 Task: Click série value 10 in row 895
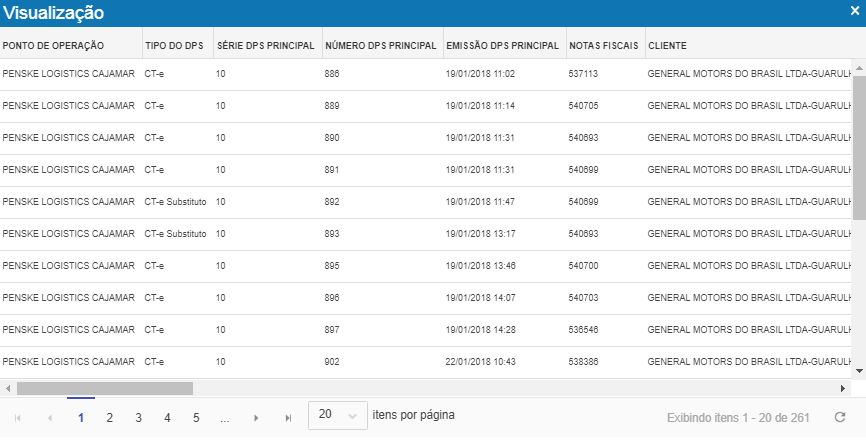220,266
